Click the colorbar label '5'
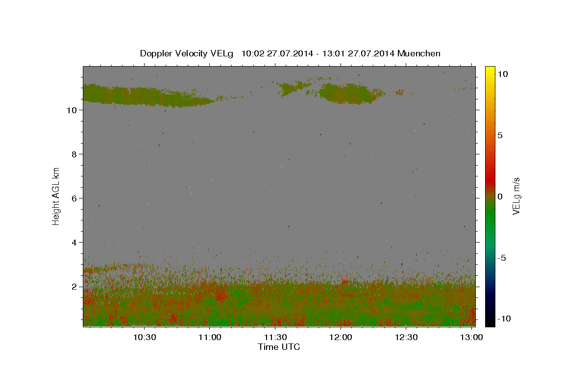Image resolution: width=588 pixels, height=392 pixels. (500, 135)
